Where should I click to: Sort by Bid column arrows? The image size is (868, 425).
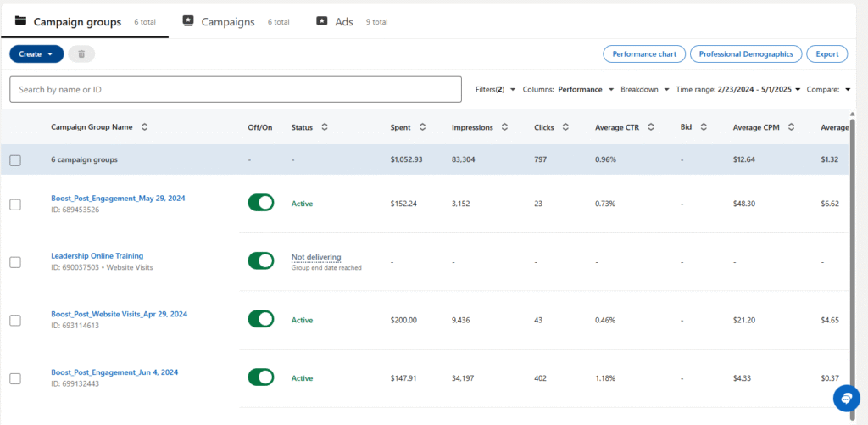[x=704, y=127]
